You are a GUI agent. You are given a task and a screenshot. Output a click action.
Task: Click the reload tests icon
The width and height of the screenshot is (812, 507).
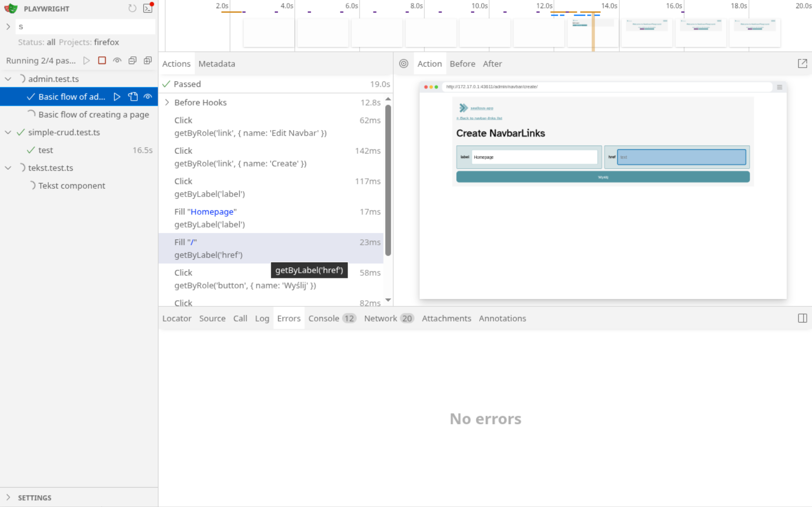(x=132, y=8)
